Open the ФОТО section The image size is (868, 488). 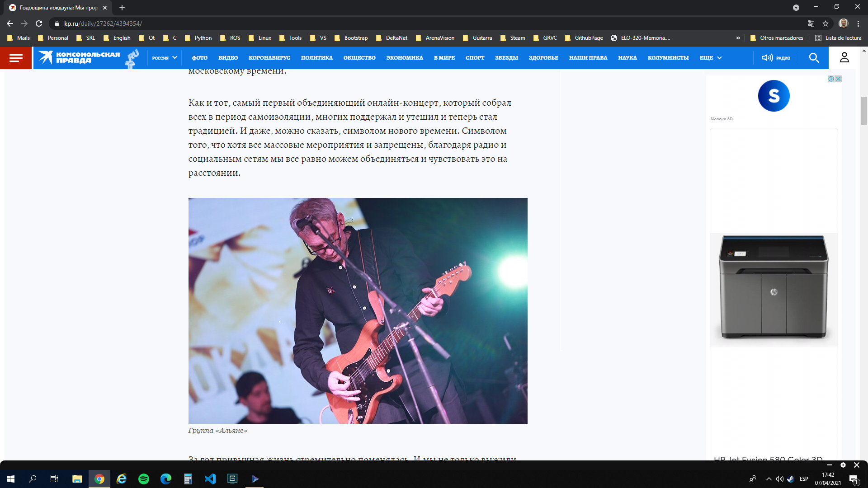[x=199, y=58]
